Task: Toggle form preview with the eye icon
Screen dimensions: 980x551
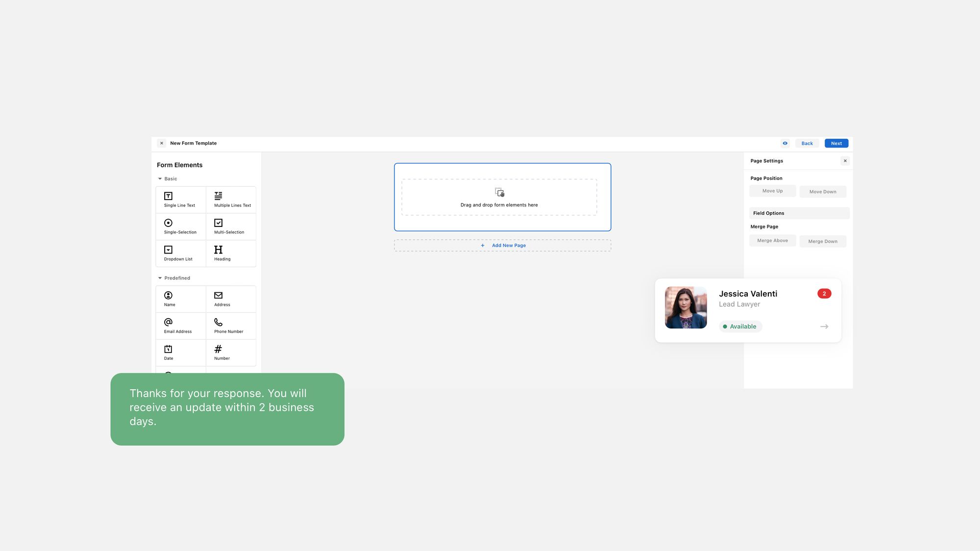Action: tap(785, 143)
